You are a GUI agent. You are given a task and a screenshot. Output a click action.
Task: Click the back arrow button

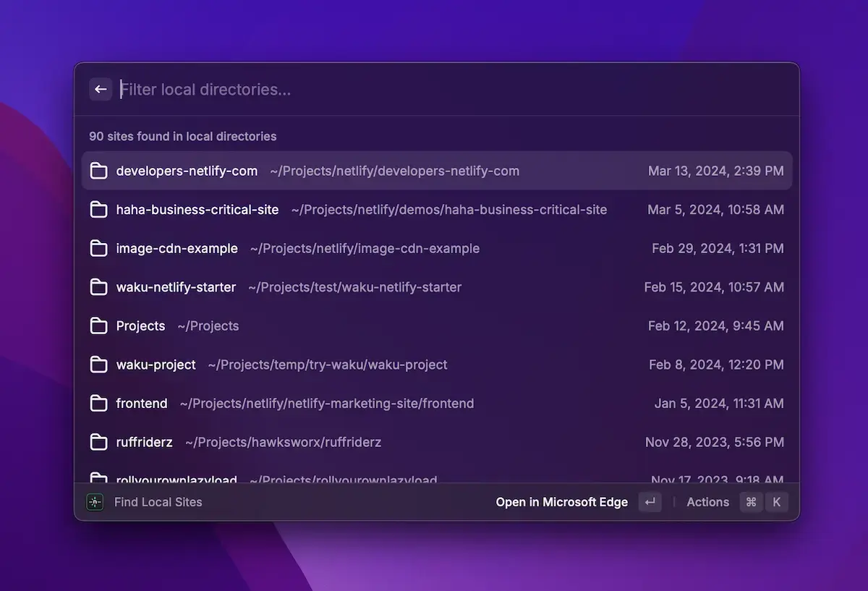pyautogui.click(x=101, y=89)
